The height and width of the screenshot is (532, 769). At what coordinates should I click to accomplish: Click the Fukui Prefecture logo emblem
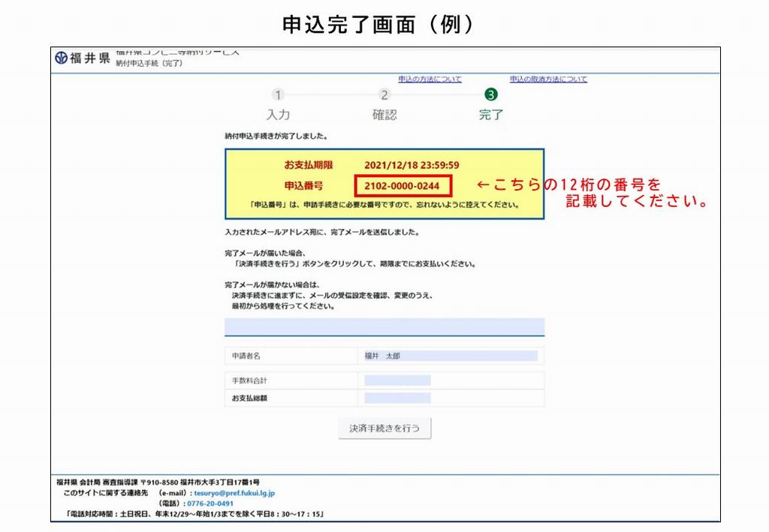tap(62, 59)
